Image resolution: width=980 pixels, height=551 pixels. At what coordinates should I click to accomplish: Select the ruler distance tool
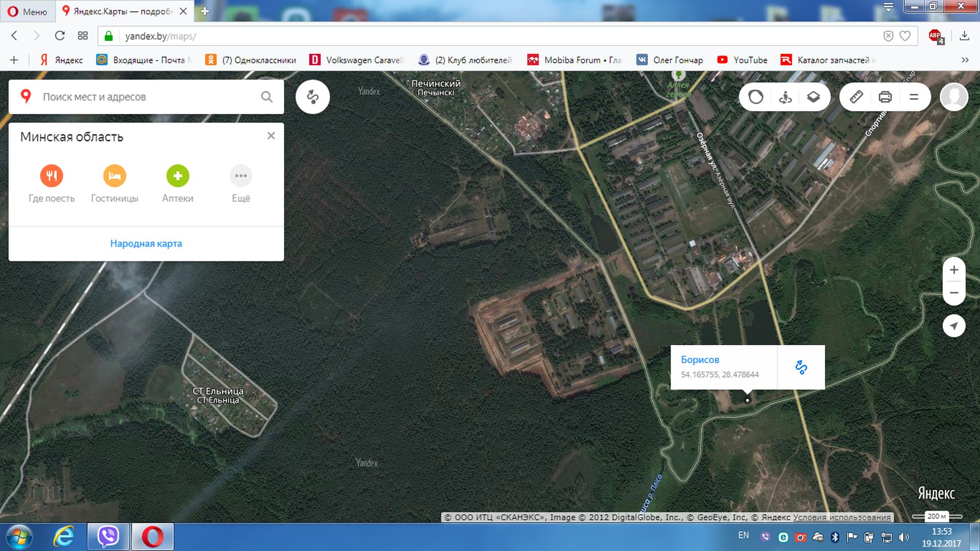pyautogui.click(x=856, y=97)
